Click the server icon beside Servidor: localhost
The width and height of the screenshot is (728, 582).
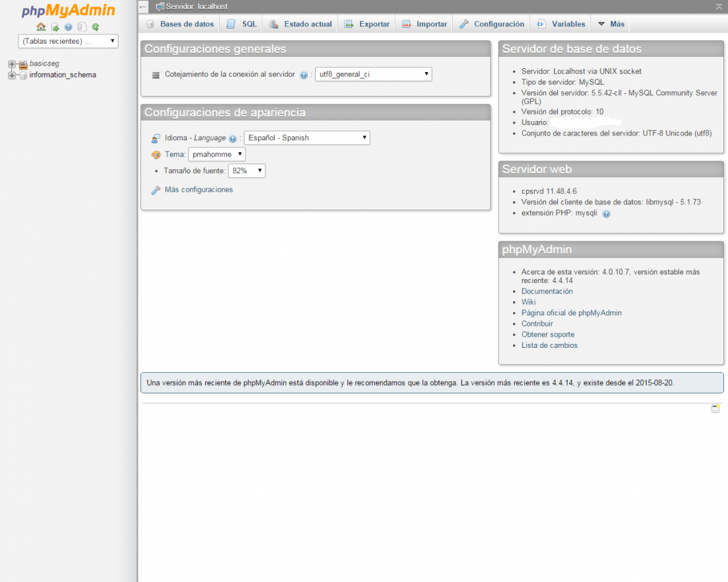[x=159, y=7]
